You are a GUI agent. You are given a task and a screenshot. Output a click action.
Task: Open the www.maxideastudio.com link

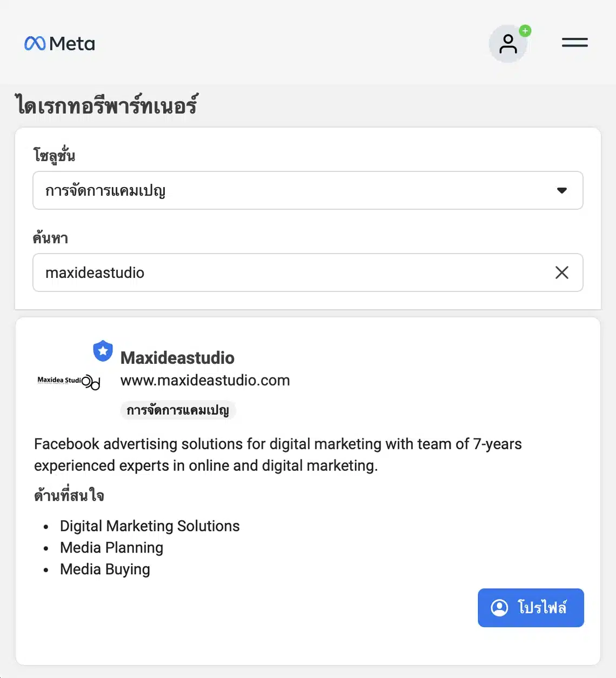(x=205, y=380)
